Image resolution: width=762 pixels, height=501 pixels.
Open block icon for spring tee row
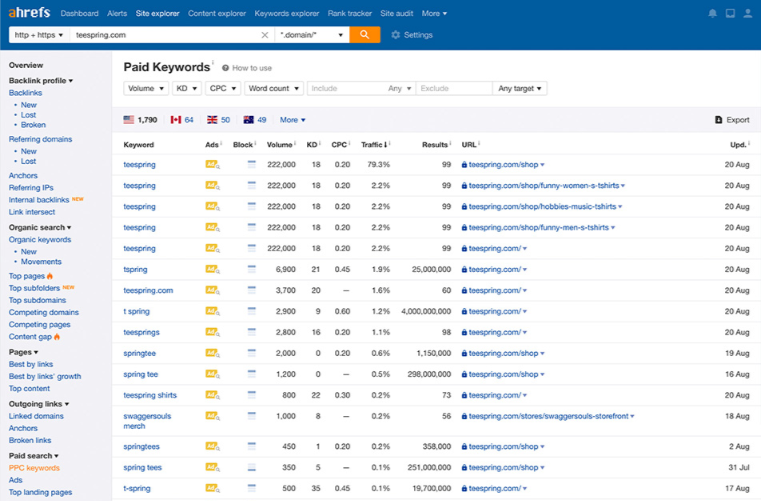pyautogui.click(x=251, y=374)
